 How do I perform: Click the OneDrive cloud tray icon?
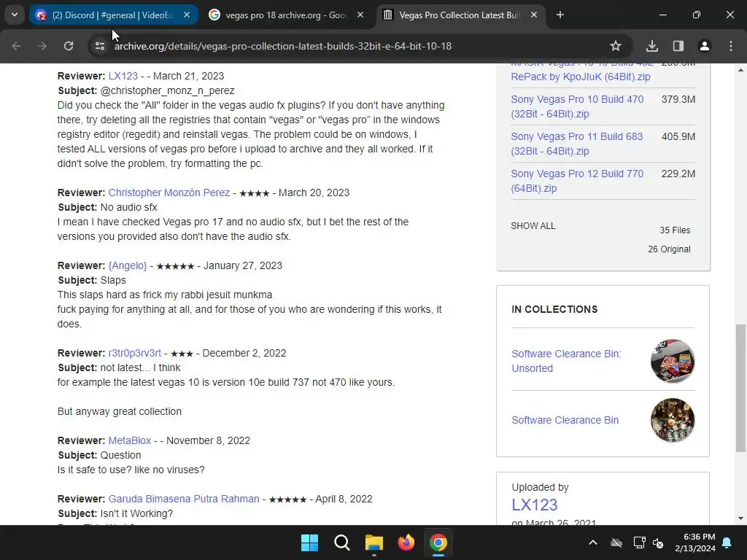point(616,542)
